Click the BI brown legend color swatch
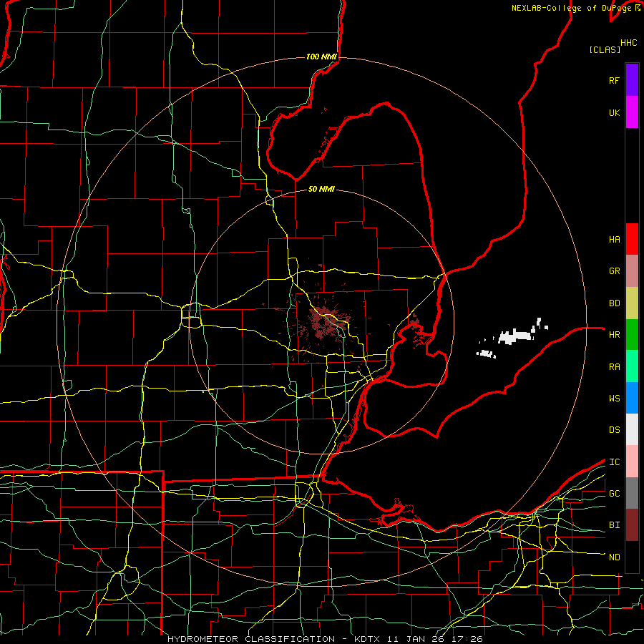 [x=632, y=525]
